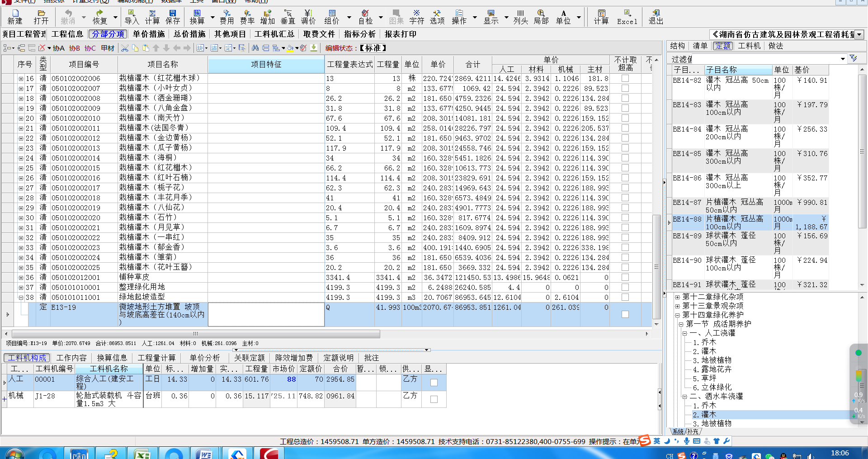Open a file using the 打开 icon
Image resolution: width=868 pixels, height=459 pixels.
click(41, 17)
